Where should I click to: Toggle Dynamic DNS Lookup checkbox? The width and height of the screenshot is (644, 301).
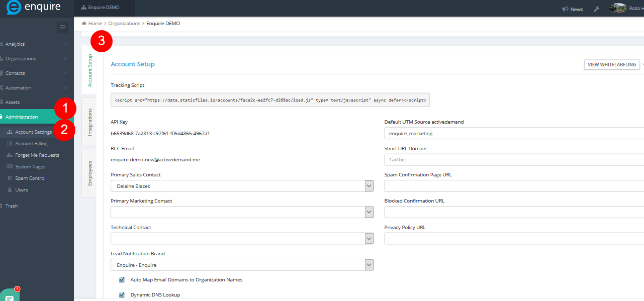[122, 295]
